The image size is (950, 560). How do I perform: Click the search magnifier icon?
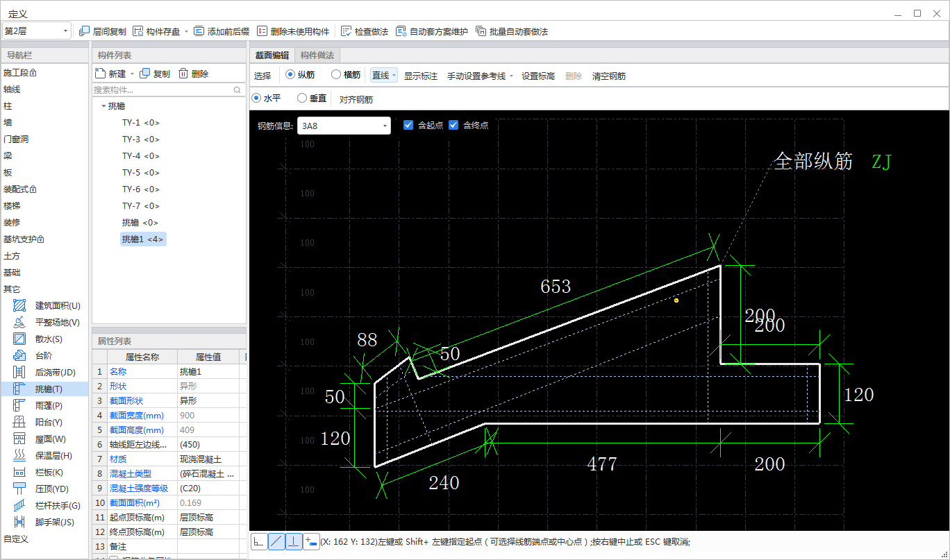tap(237, 90)
